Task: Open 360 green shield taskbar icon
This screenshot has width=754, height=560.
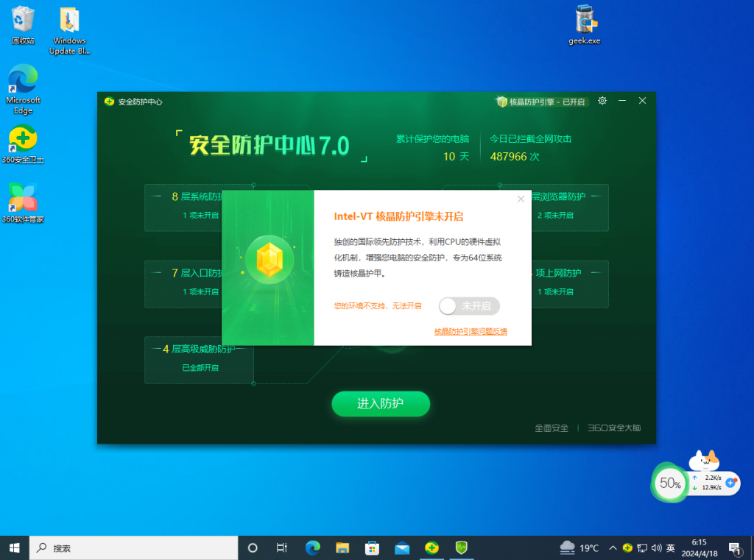Action: coord(462,547)
